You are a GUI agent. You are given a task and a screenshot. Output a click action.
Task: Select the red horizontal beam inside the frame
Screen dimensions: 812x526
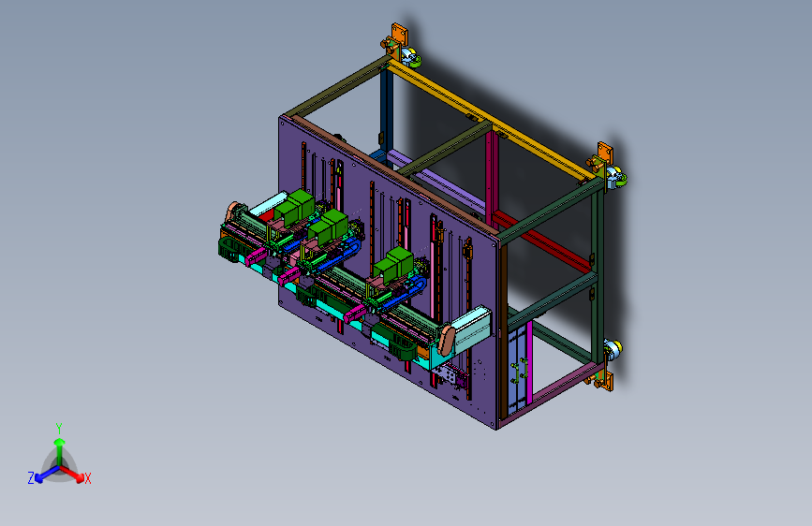tap(541, 241)
